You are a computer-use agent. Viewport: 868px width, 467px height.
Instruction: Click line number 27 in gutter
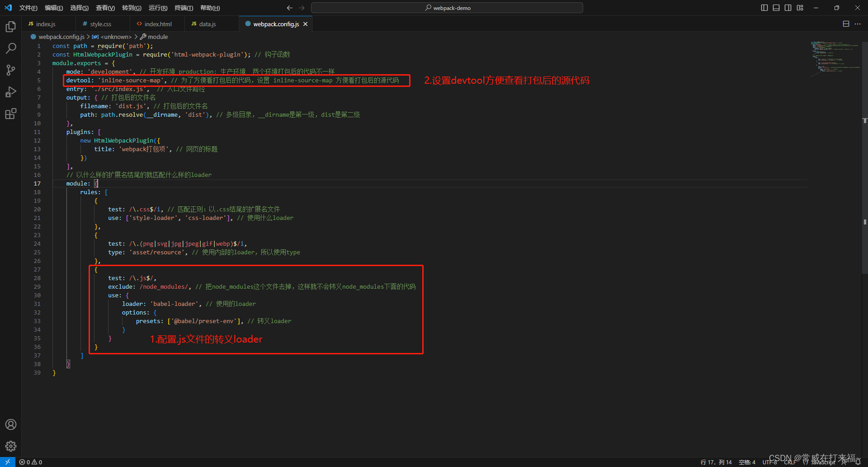click(x=37, y=269)
